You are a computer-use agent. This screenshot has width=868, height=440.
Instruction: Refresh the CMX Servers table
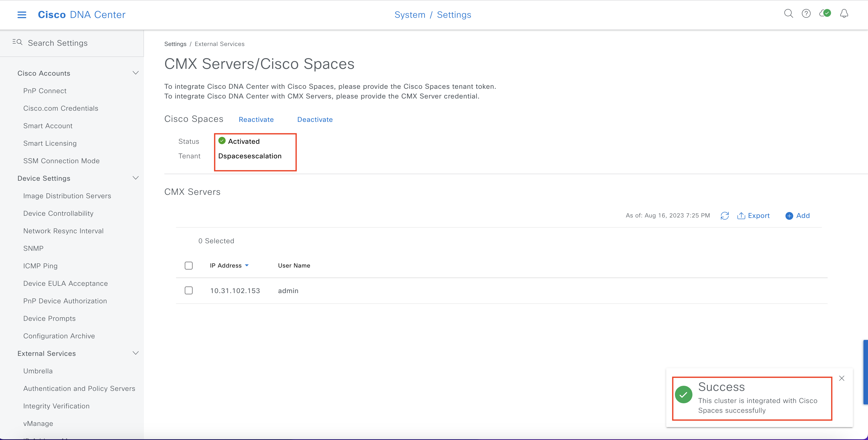[725, 216]
